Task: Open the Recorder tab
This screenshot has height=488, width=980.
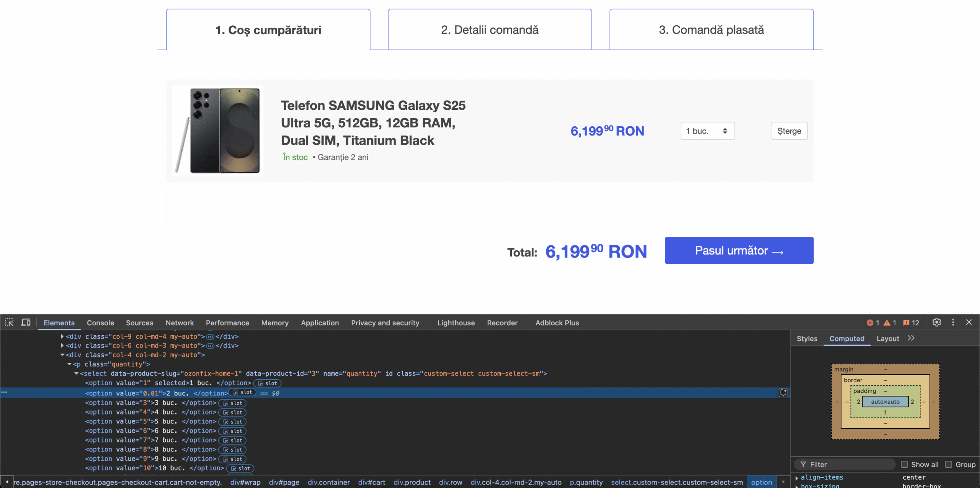Action: [502, 323]
